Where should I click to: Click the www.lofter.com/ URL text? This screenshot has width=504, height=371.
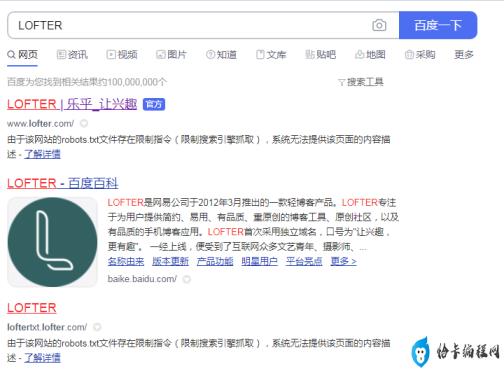[x=41, y=124]
